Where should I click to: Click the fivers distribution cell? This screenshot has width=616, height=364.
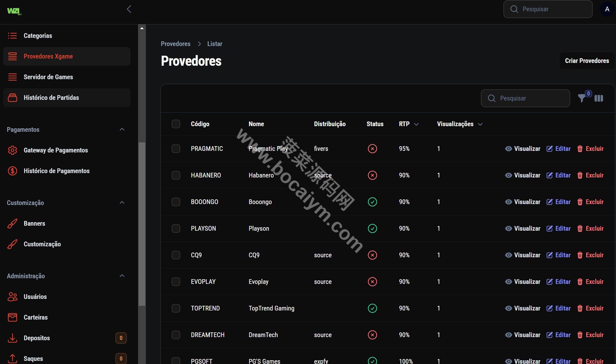click(321, 149)
